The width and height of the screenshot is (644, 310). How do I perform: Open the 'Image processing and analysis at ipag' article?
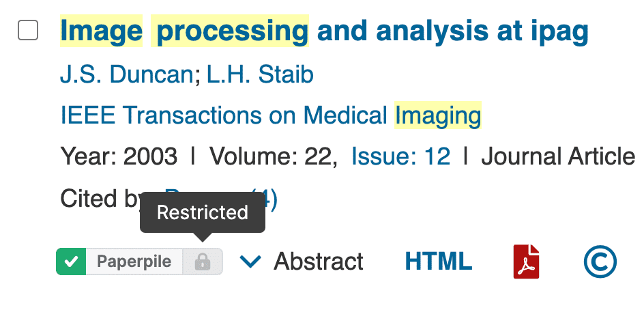(324, 31)
